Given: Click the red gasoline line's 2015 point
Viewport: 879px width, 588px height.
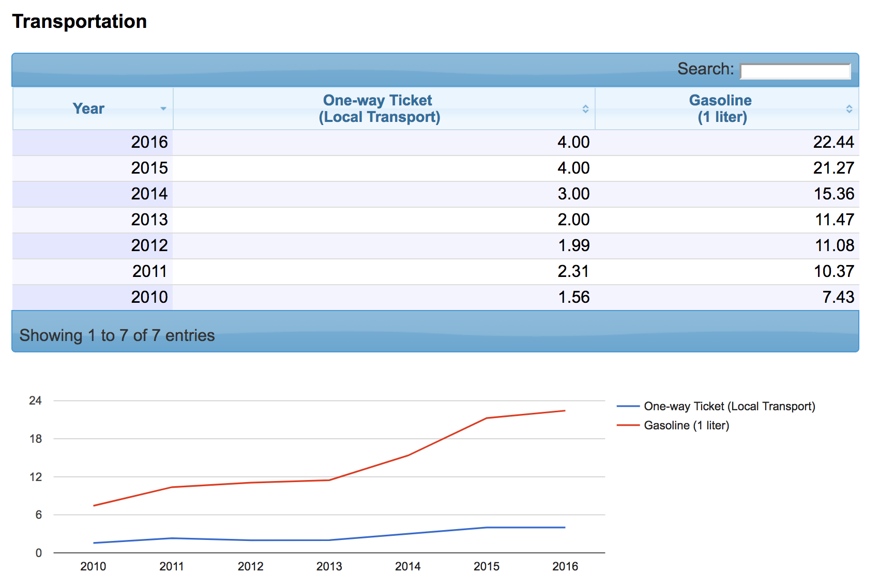Looking at the screenshot, I should pyautogui.click(x=487, y=418).
